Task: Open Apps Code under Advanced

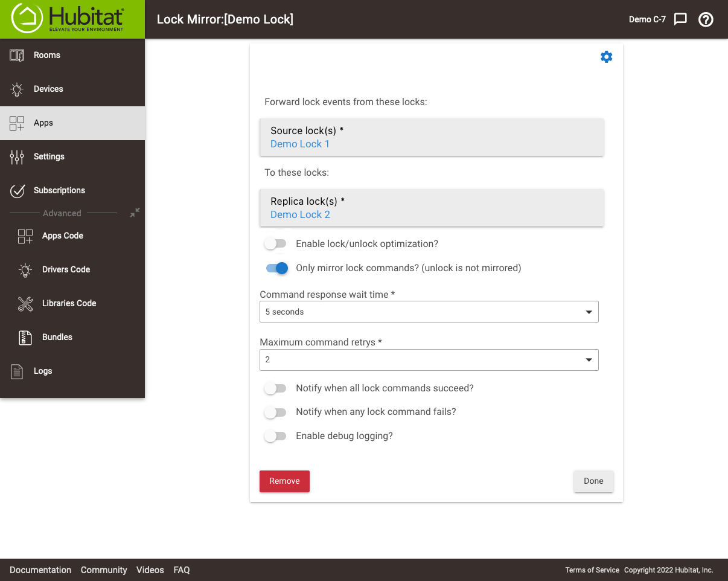Action: pyautogui.click(x=72, y=236)
